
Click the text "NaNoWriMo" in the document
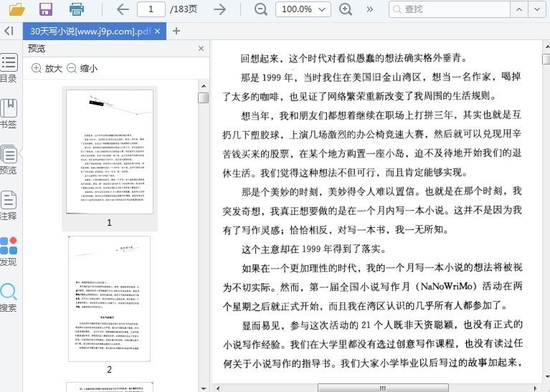coord(447,287)
